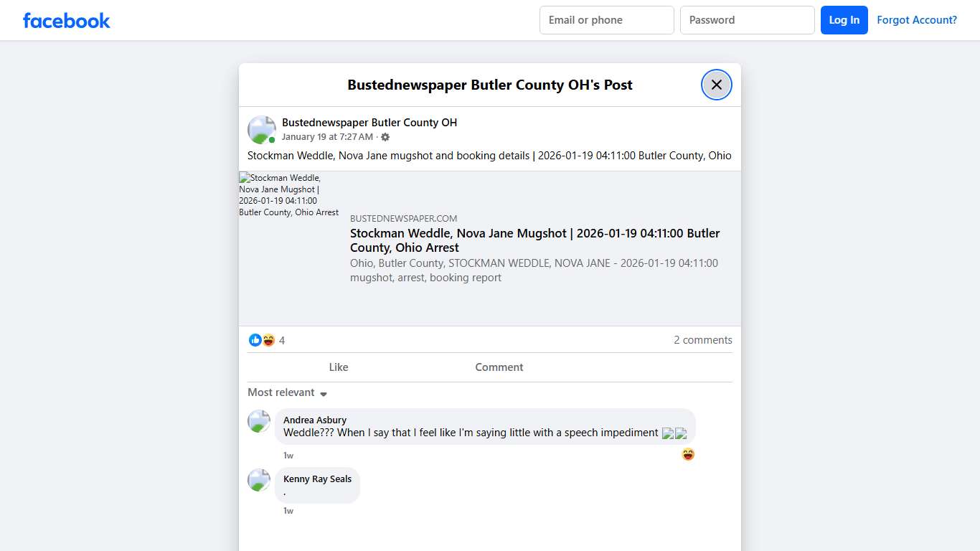Click the Facebook logo
Screen dimensions: 980x551
(66, 20)
